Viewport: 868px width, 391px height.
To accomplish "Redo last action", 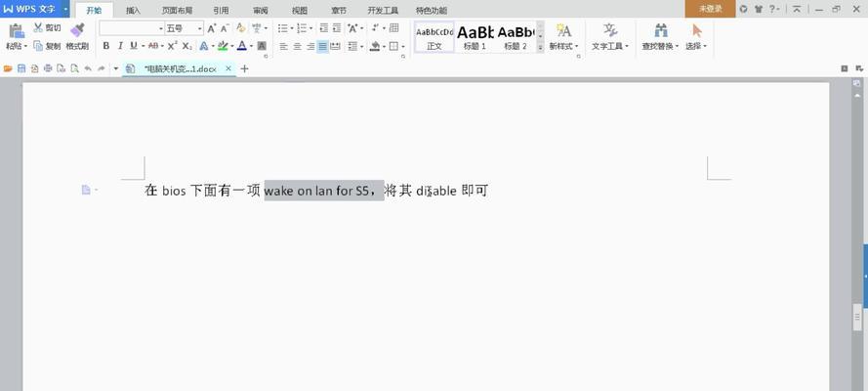I will tap(102, 68).
